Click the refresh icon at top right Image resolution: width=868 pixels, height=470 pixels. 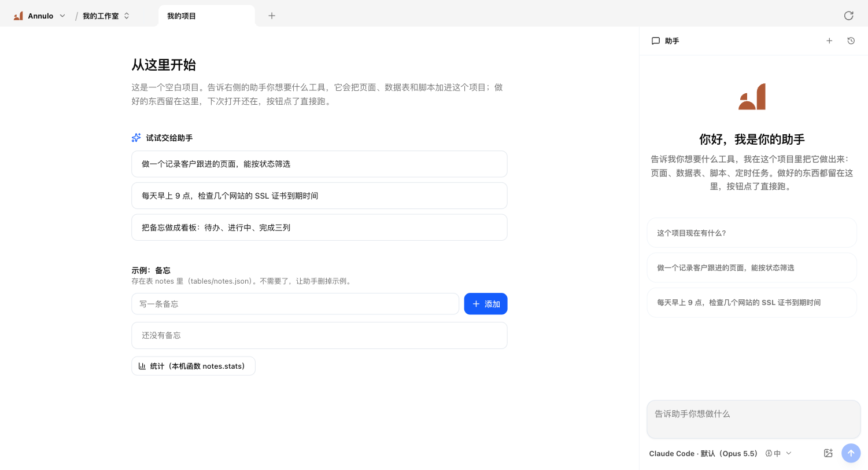[848, 16]
